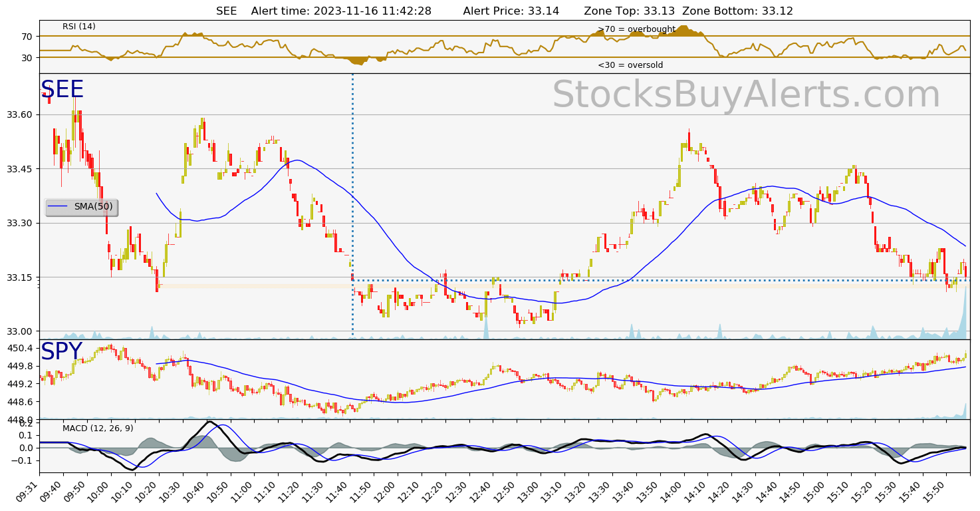Viewport: 980px width, 511px height.
Task: Click the SMA(50) legend box
Action: (81, 207)
